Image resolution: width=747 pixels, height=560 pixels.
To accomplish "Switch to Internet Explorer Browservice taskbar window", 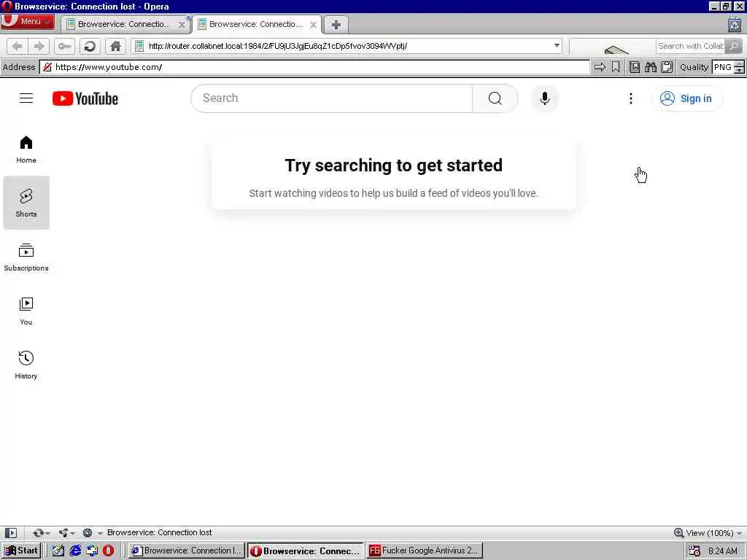I will (187, 551).
